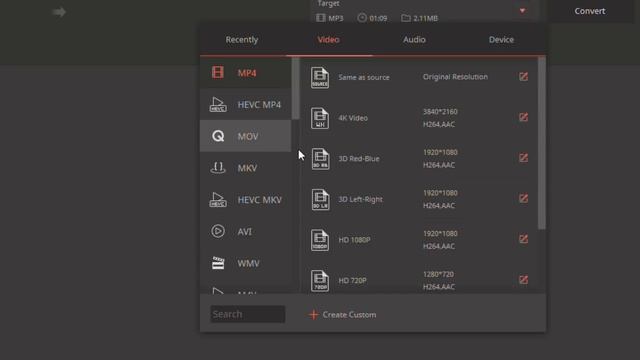Click the target folder size icon
Viewport: 640px width, 360px height.
[406, 18]
